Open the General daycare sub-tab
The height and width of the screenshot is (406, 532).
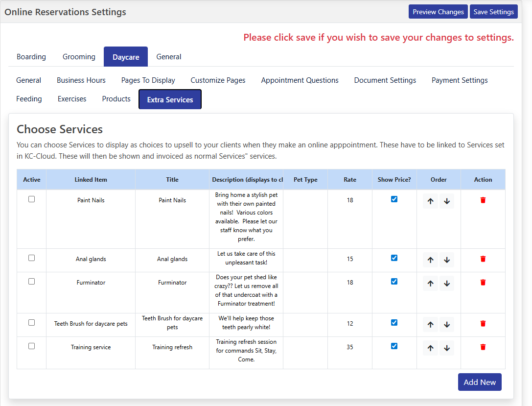click(28, 80)
